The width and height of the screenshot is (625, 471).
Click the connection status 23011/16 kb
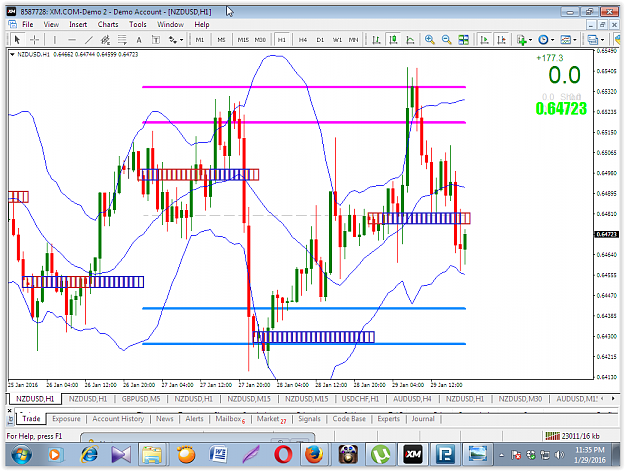coord(572,436)
